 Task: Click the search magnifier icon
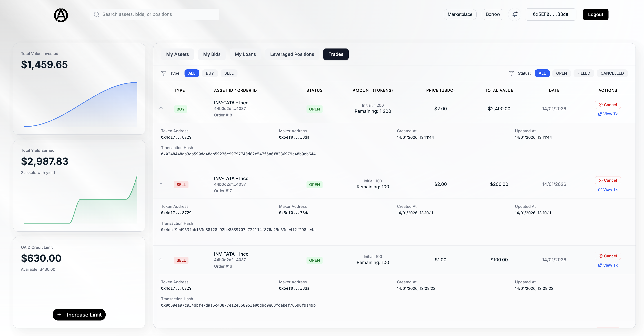pyautogui.click(x=97, y=15)
